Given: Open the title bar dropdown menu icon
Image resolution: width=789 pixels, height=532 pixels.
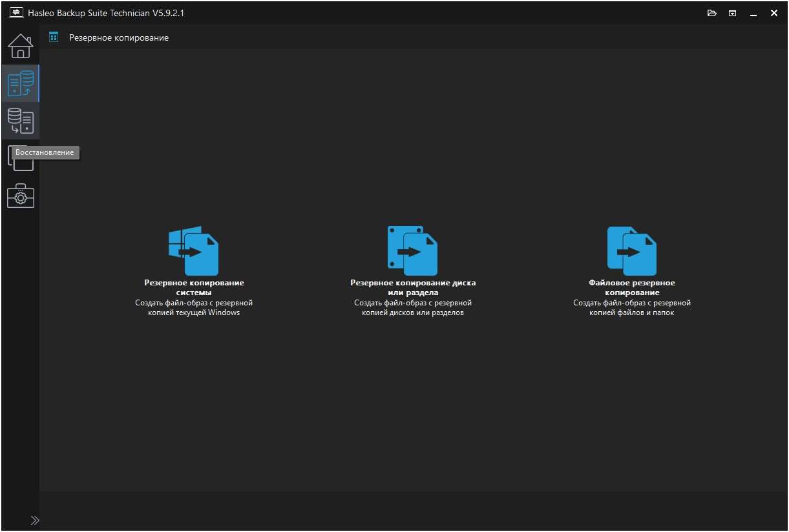Looking at the screenshot, I should click(733, 13).
